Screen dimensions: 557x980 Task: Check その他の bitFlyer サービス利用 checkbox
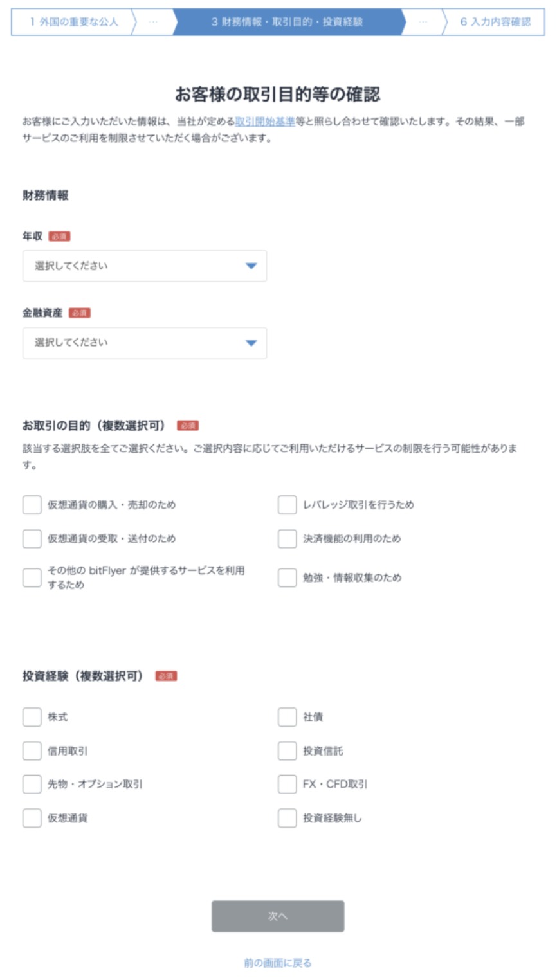[x=31, y=577]
